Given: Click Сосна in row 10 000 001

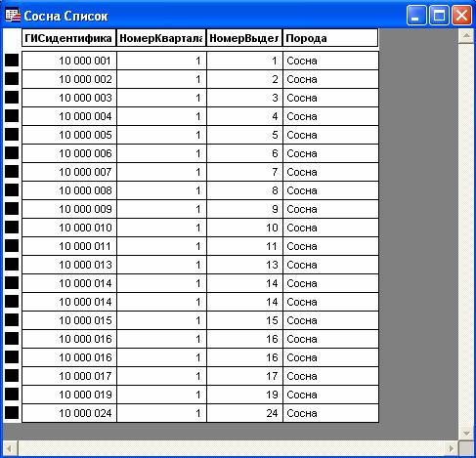Looking at the screenshot, I should 330,61.
